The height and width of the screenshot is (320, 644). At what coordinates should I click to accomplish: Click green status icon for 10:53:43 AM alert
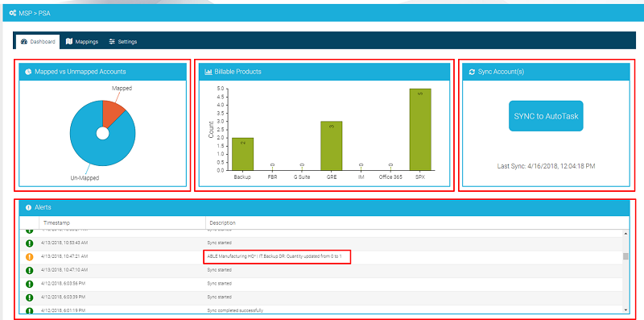pyautogui.click(x=29, y=243)
